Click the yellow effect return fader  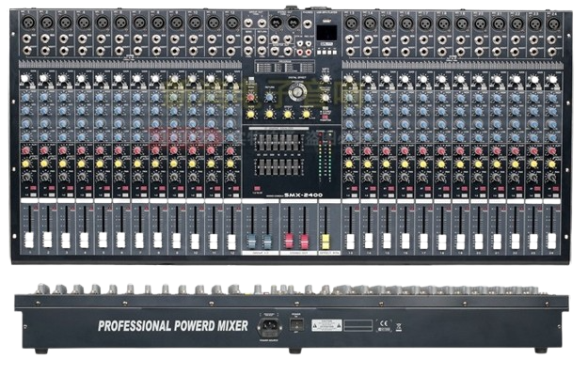(326, 242)
